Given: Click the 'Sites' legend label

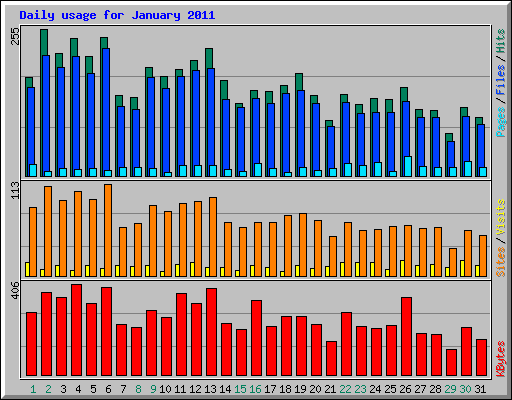Looking at the screenshot, I should (500, 262).
